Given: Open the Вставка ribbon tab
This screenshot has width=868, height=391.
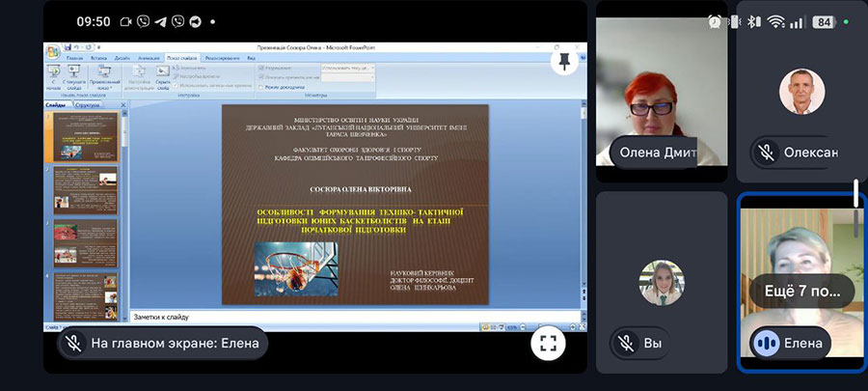Looking at the screenshot, I should (98, 58).
